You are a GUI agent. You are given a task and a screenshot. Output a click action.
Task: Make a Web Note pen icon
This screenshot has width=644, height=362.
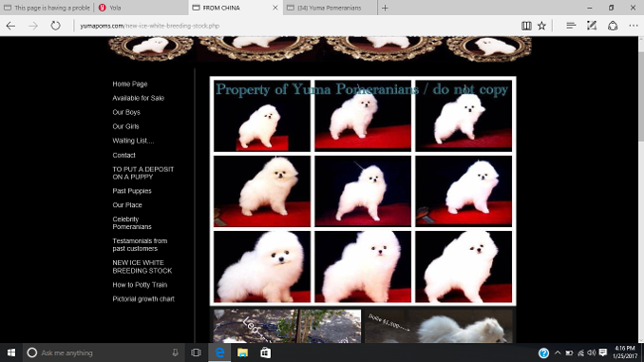click(592, 26)
